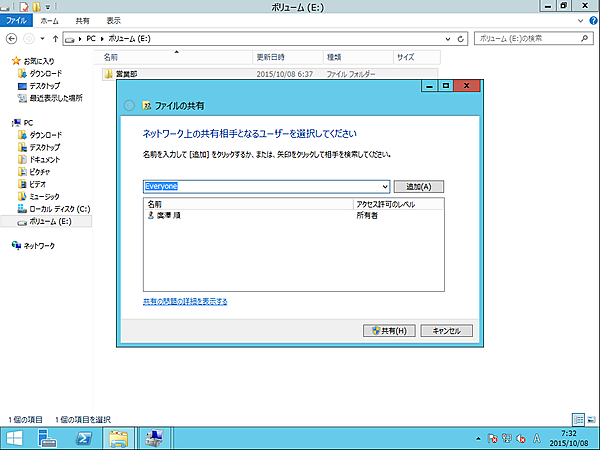Select the owner user row in list
Screen dimensions: 600x450
click(x=293, y=215)
